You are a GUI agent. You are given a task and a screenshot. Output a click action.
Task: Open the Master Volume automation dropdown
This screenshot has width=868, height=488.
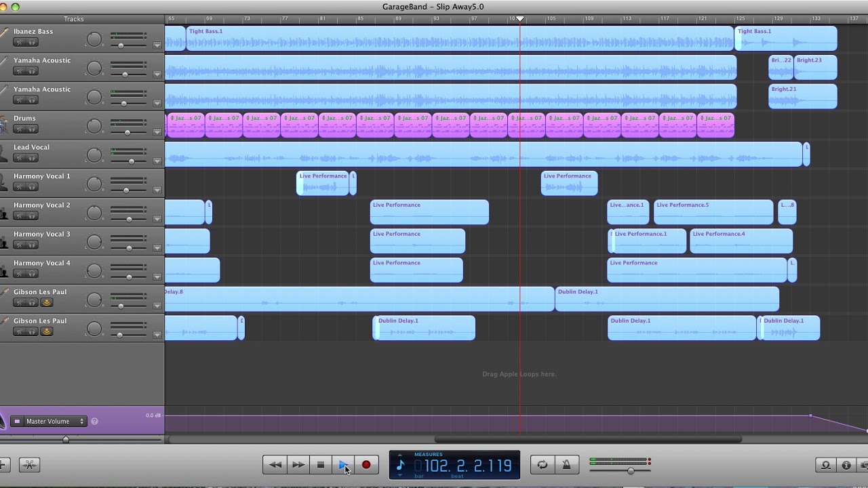tap(55, 422)
